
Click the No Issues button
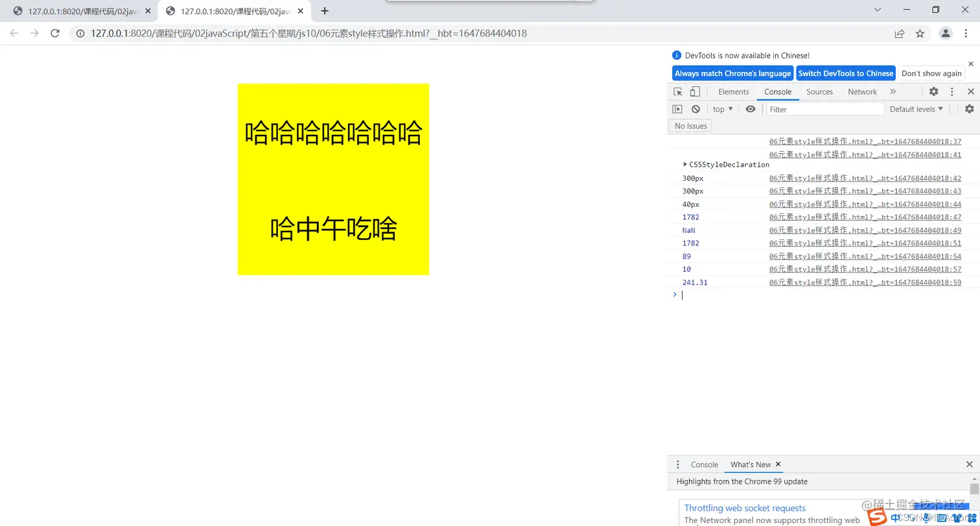point(691,126)
